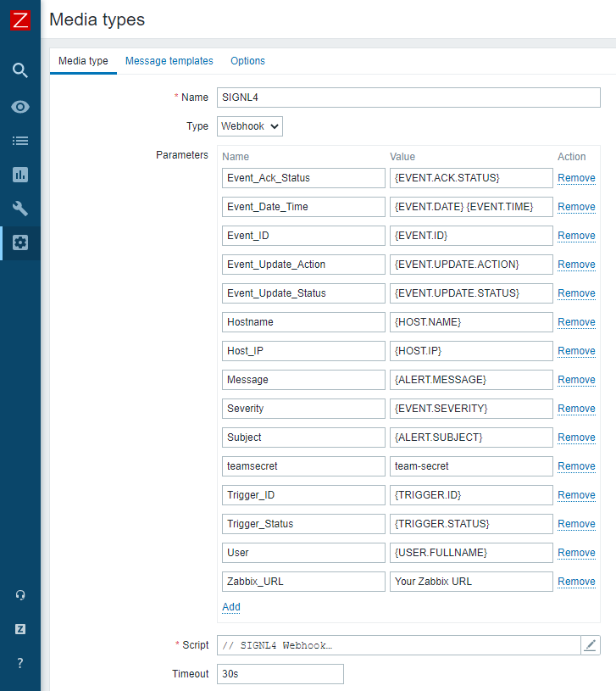
Task: Edit the Event_Date_Time name field
Action: pyautogui.click(x=303, y=207)
